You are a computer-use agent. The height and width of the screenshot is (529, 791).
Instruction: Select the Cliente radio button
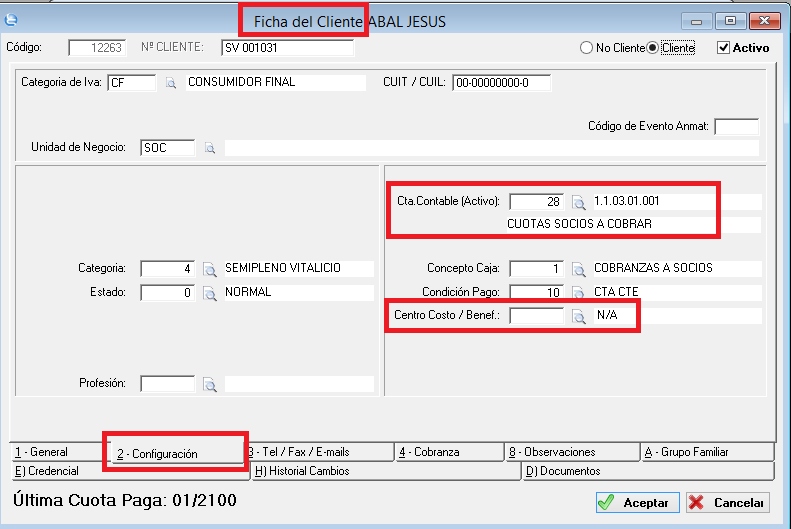(x=654, y=48)
